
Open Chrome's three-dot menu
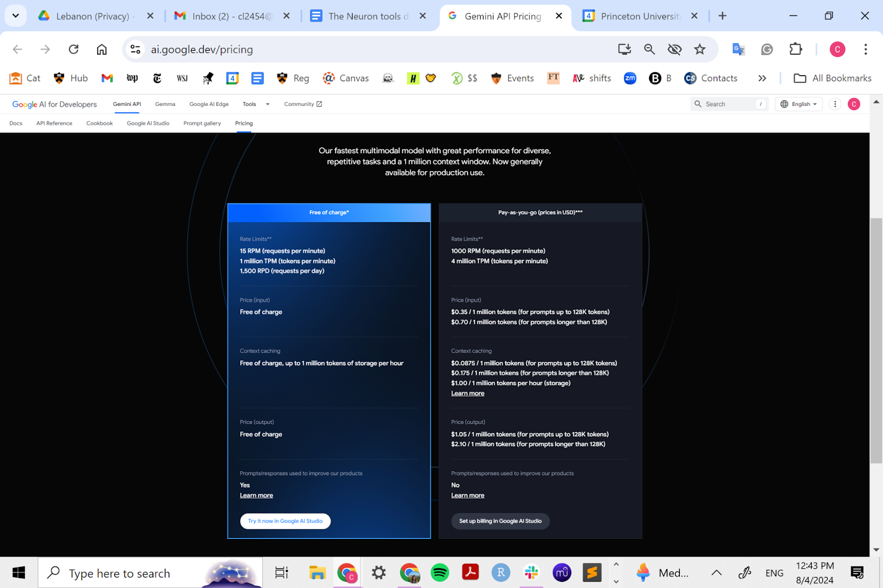865,50
